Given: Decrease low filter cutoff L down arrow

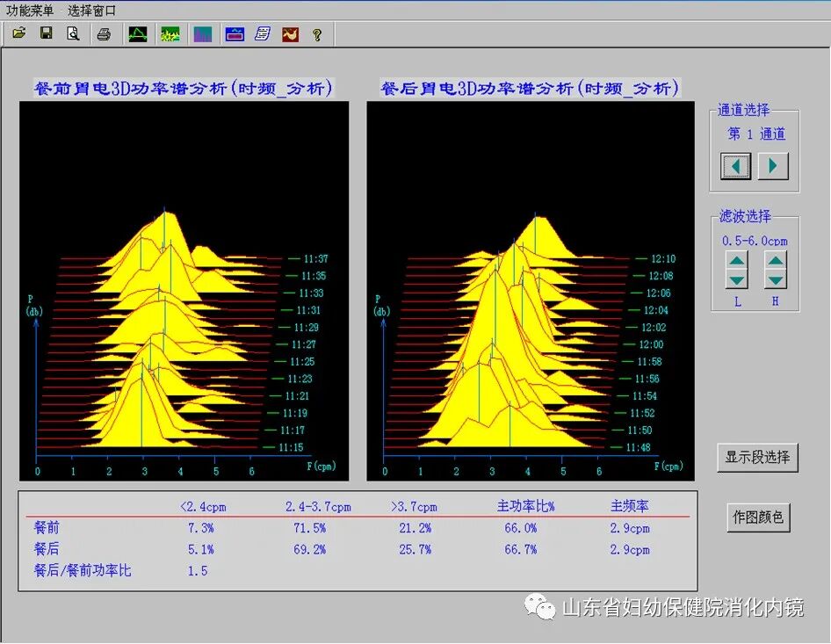Looking at the screenshot, I should tap(737, 279).
